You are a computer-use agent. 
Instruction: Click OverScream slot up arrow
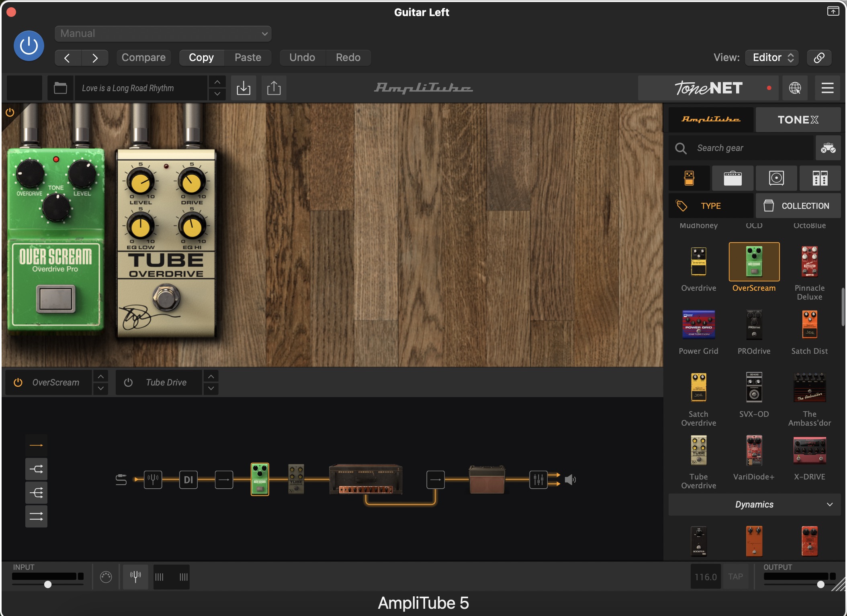[x=101, y=376]
